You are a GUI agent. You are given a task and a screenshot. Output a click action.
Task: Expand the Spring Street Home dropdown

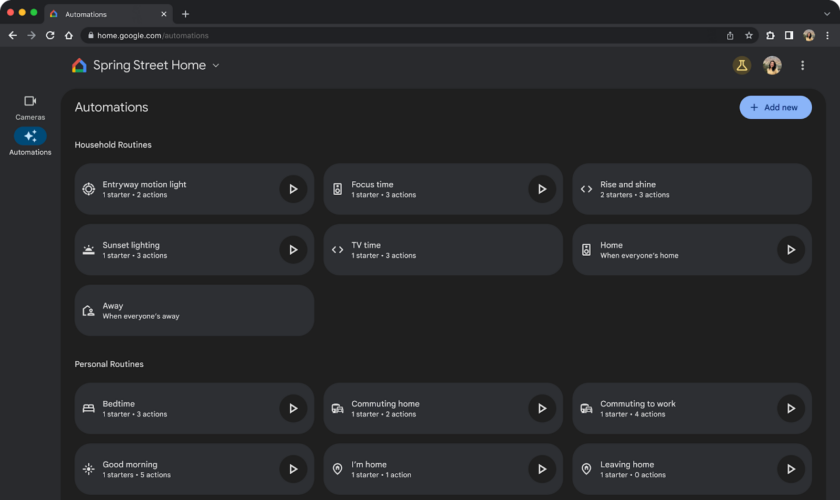(x=216, y=66)
